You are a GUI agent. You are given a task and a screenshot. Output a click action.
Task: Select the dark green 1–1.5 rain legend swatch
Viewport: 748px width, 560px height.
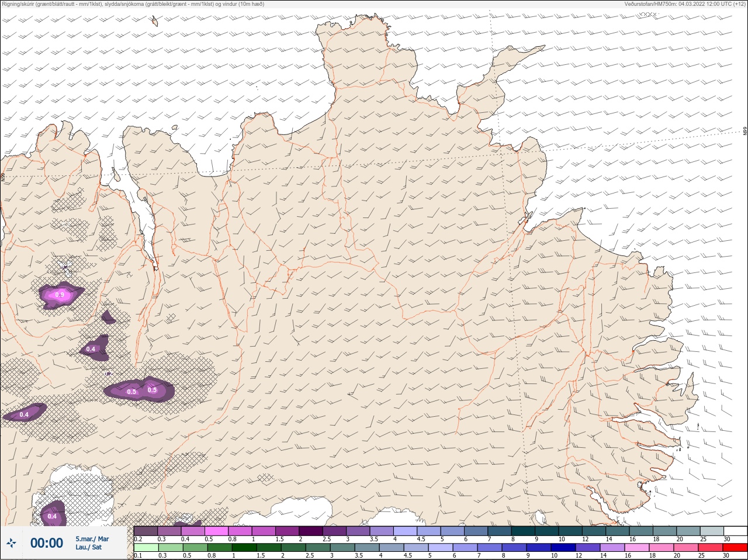click(244, 548)
